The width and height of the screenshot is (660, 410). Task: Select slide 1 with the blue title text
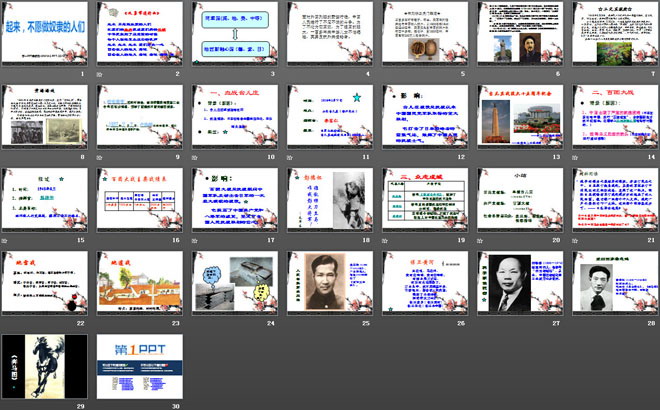tap(45, 33)
